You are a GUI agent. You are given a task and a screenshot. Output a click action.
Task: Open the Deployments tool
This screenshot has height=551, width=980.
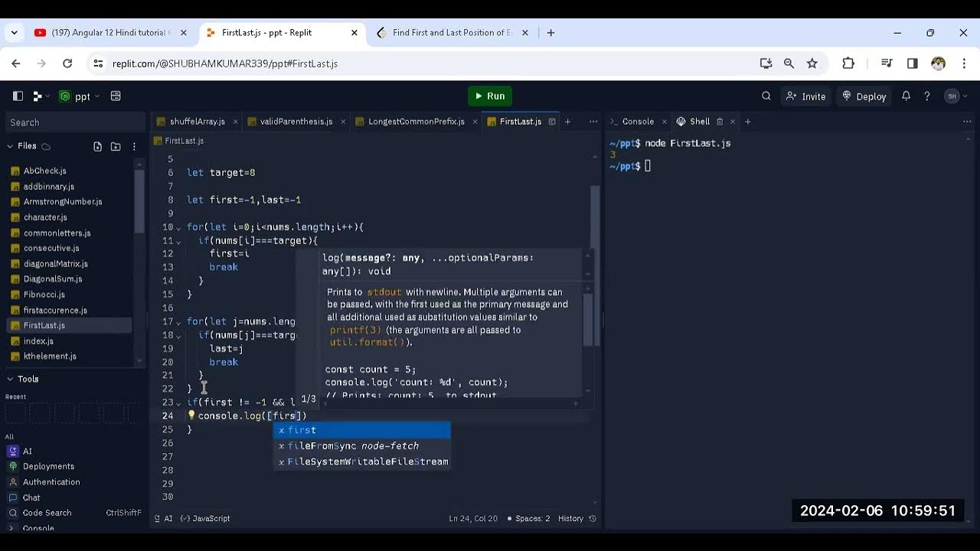tap(48, 467)
